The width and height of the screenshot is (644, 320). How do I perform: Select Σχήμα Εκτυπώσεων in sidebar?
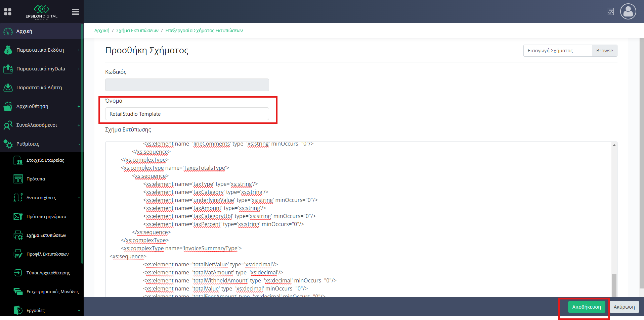46,235
